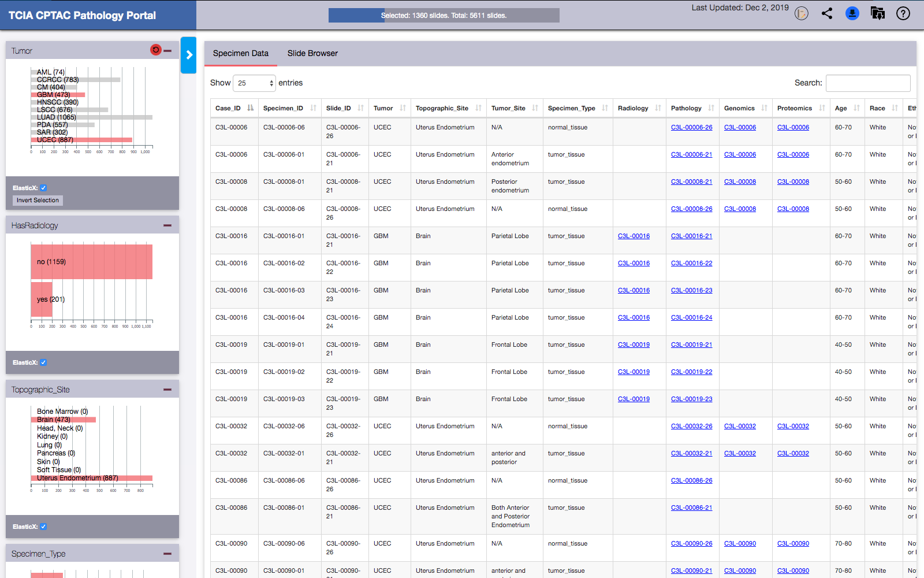924x578 pixels.
Task: Sort table by Case_ID column arrows
Action: pyautogui.click(x=250, y=108)
